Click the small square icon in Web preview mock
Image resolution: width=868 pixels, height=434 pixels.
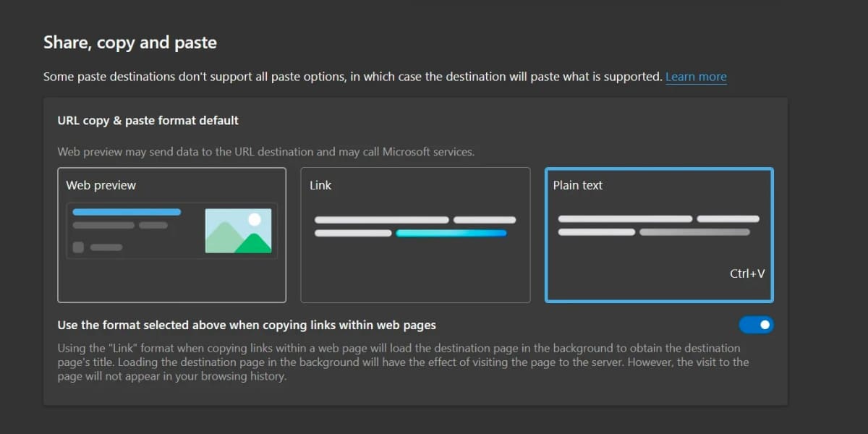(x=78, y=247)
